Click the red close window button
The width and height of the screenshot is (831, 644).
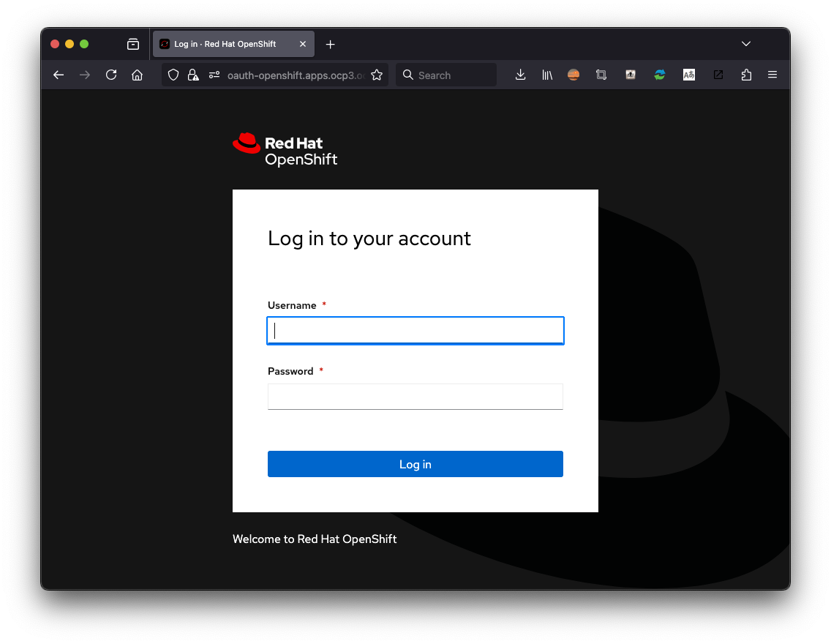(x=55, y=44)
